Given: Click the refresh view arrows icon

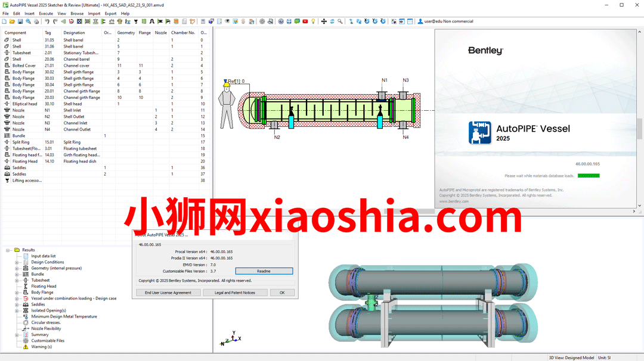Looking at the screenshot, I should click(332, 21).
